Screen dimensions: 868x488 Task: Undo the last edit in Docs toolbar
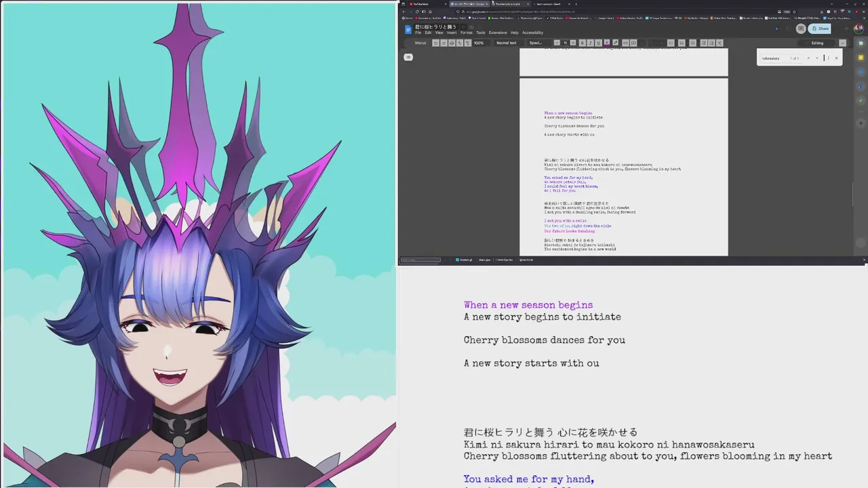click(436, 43)
